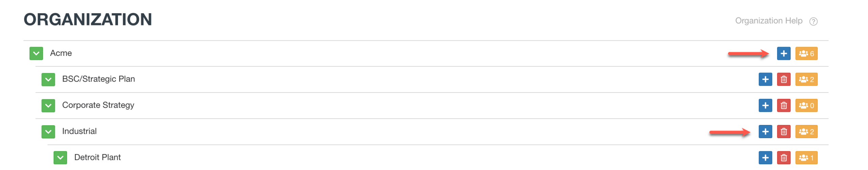Delete the Corporate Strategy organization
This screenshot has width=868, height=170.
tap(783, 106)
